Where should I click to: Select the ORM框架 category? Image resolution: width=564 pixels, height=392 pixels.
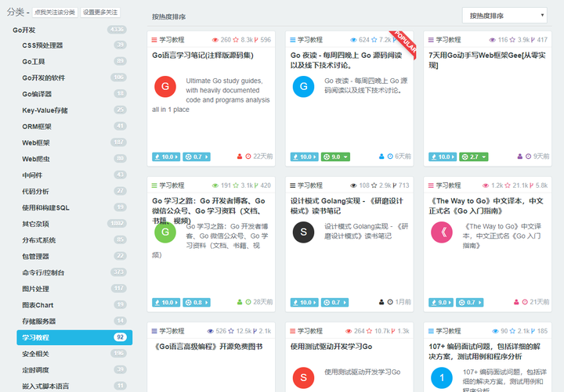pyautogui.click(x=37, y=127)
